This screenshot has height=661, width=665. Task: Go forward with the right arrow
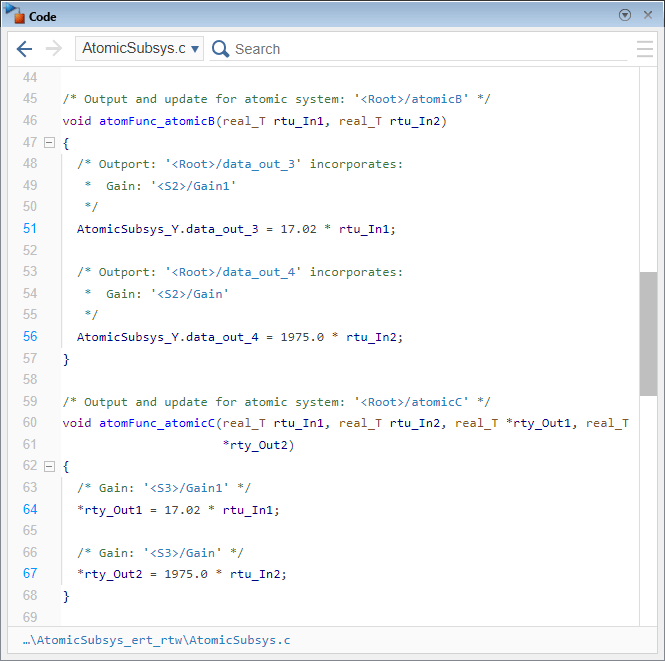click(x=54, y=49)
